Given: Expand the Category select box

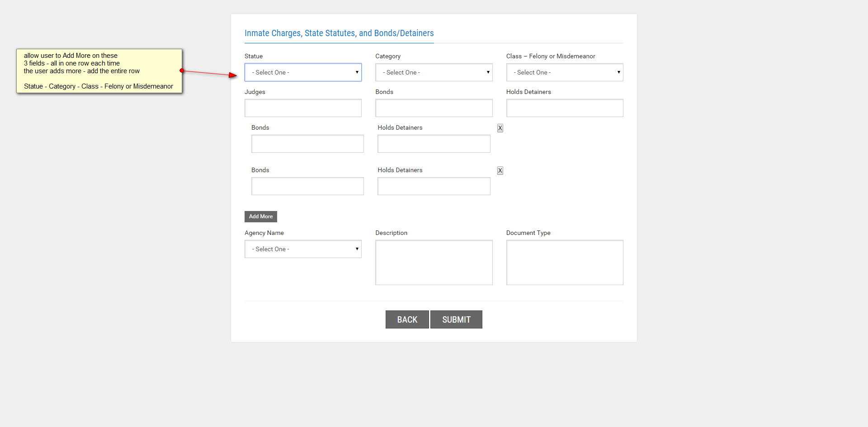Looking at the screenshot, I should point(434,72).
